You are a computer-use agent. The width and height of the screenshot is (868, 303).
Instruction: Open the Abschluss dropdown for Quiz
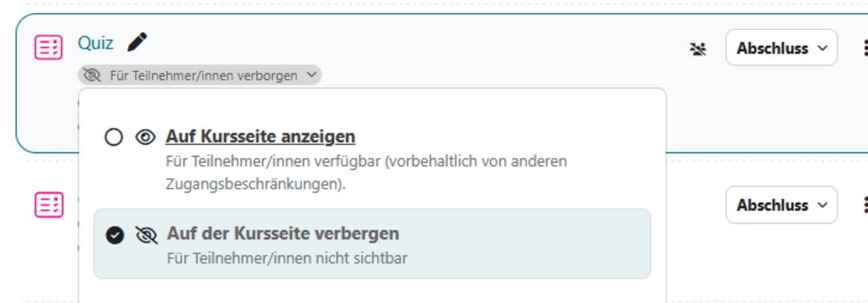pyautogui.click(x=781, y=48)
